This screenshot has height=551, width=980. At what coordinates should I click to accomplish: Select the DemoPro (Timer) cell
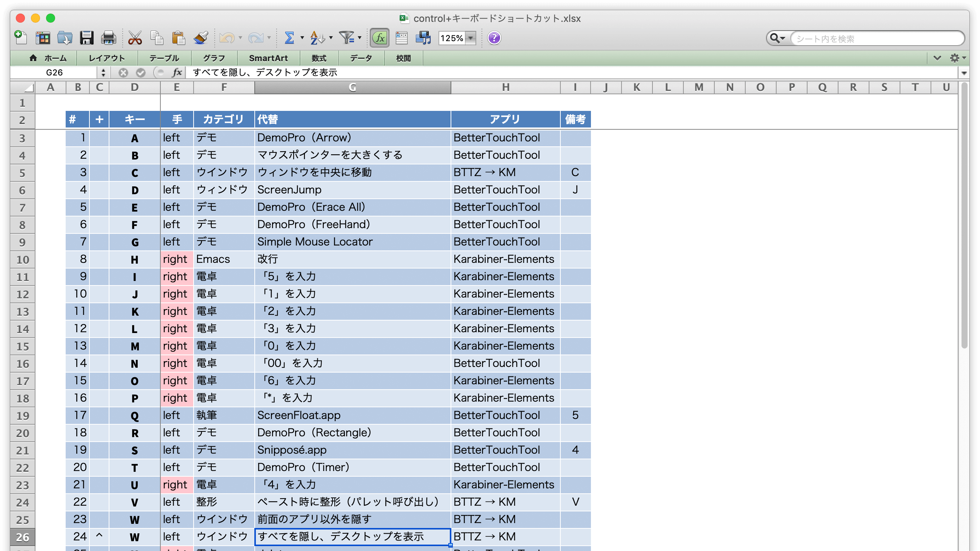(353, 467)
